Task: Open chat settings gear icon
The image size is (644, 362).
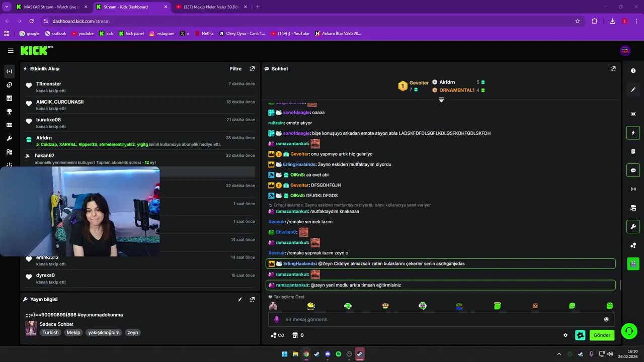Action: [566, 335]
